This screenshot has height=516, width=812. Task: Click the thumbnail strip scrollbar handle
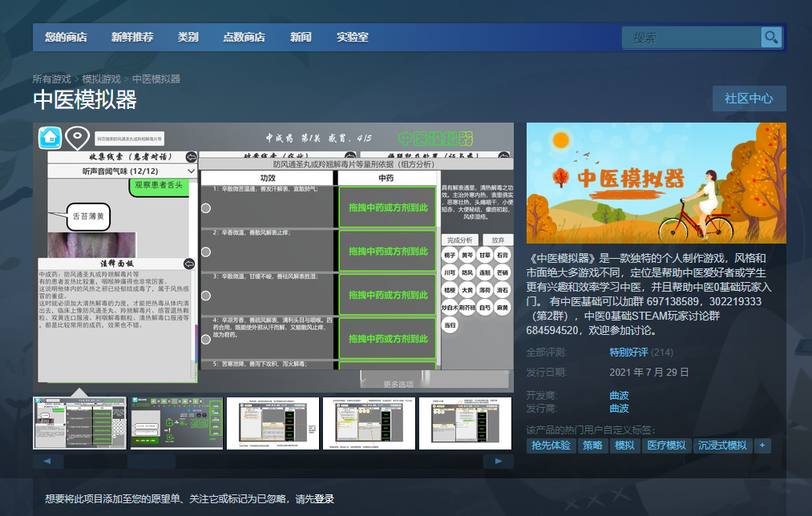pyautogui.click(x=151, y=462)
